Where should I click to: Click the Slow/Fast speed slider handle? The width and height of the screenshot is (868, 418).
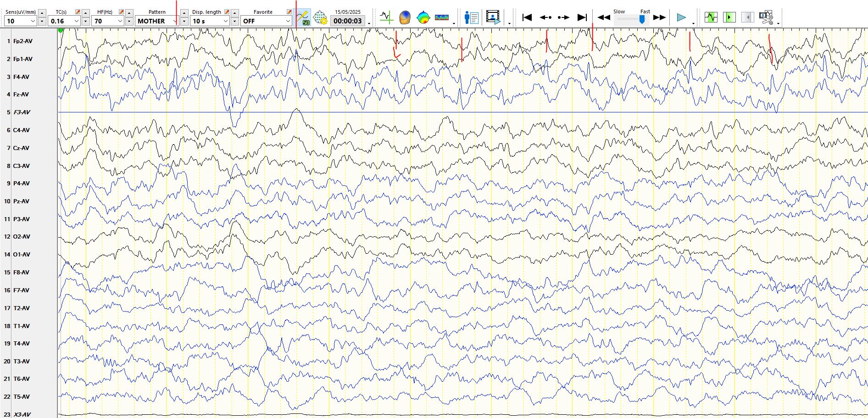click(x=642, y=19)
